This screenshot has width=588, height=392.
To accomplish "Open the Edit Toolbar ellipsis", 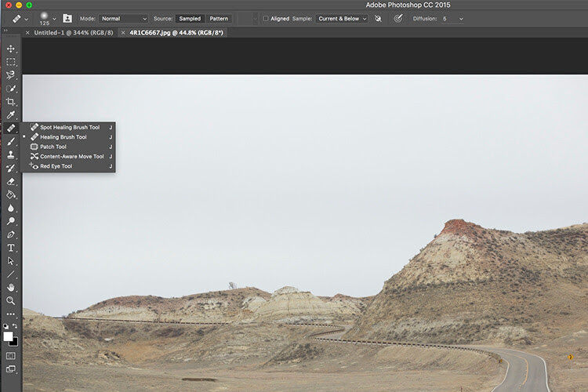I will 10,314.
